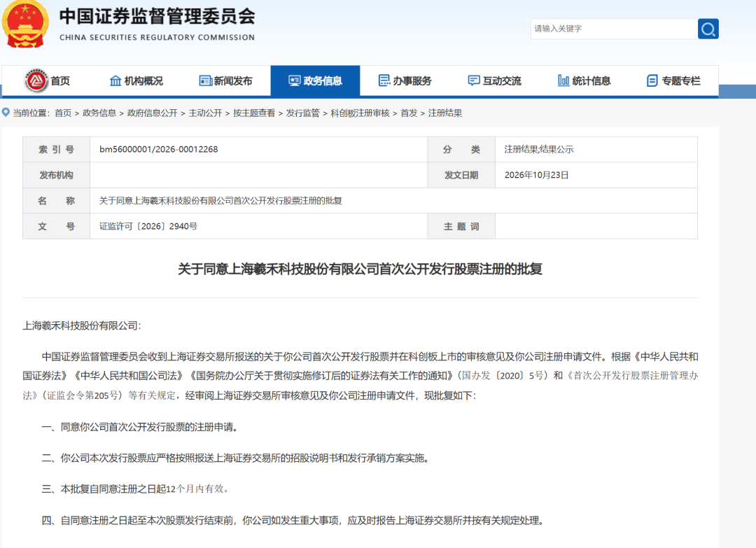Click the large centered approval headline
The height and width of the screenshot is (548, 756).
(360, 269)
